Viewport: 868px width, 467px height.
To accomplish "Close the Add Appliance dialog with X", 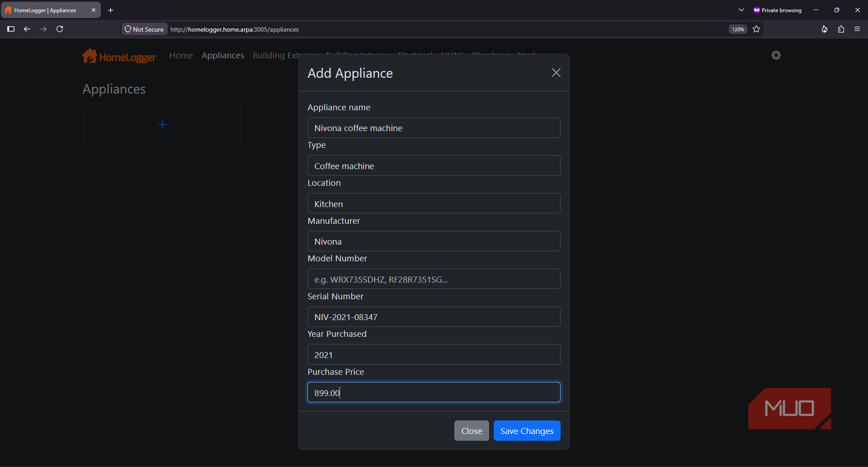I will click(556, 72).
